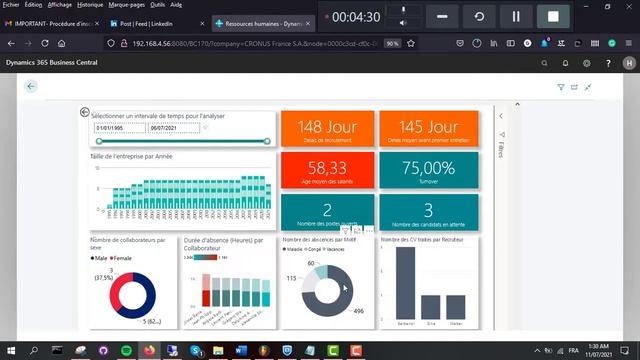Go back with the Business Central back arrow
Viewport: 640px width, 360px height.
tap(31, 86)
